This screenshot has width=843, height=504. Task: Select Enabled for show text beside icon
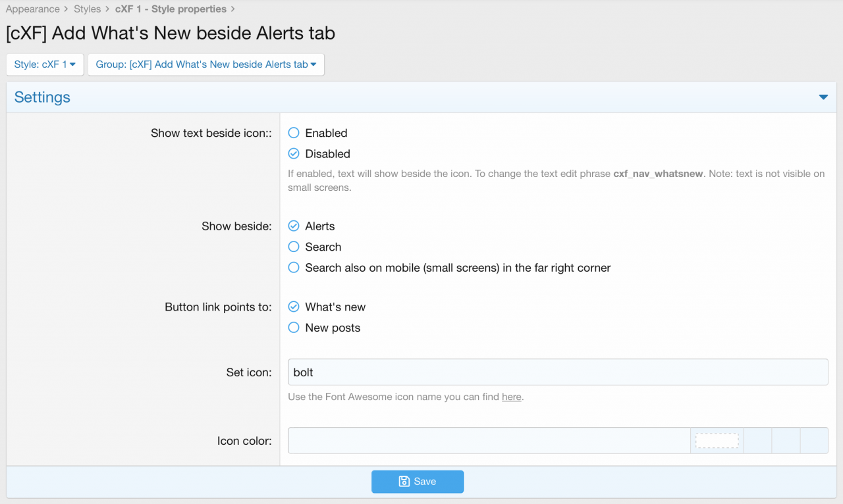[294, 133]
